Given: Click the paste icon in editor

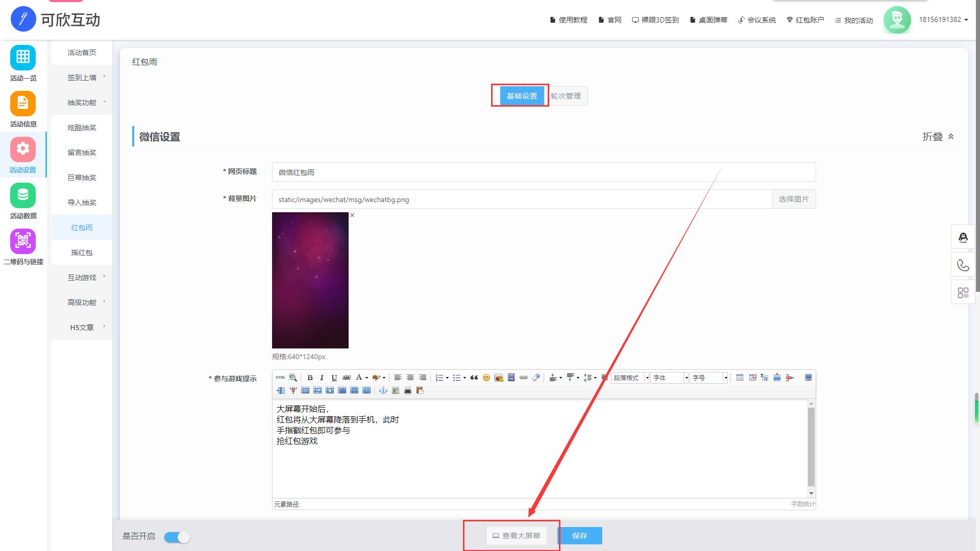Looking at the screenshot, I should [x=420, y=390].
